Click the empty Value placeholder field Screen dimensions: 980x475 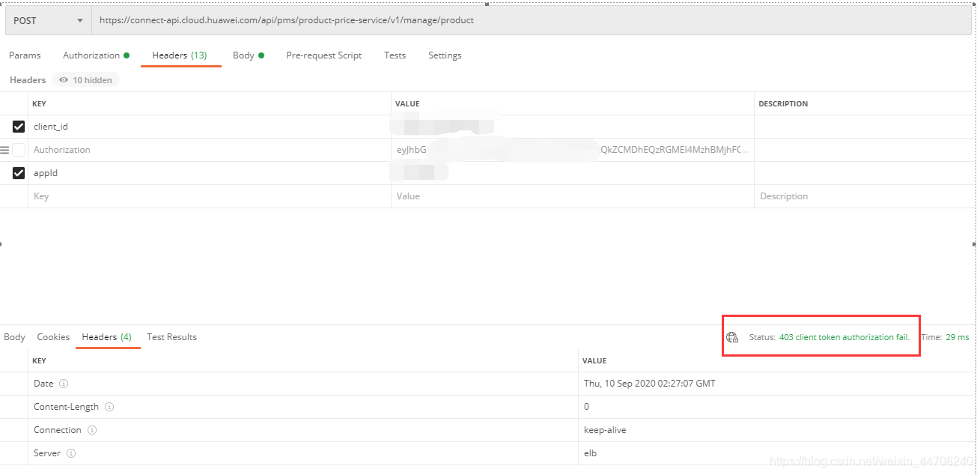[572, 196]
